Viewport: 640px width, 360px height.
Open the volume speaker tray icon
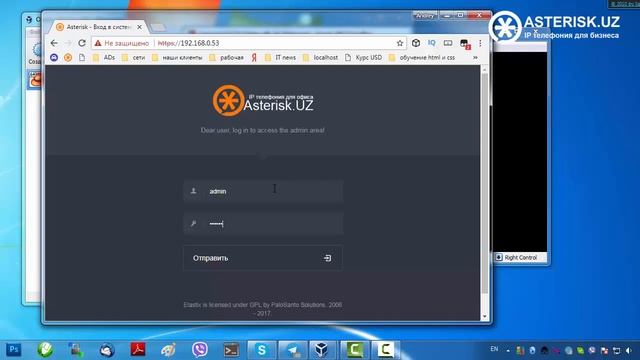pos(629,350)
